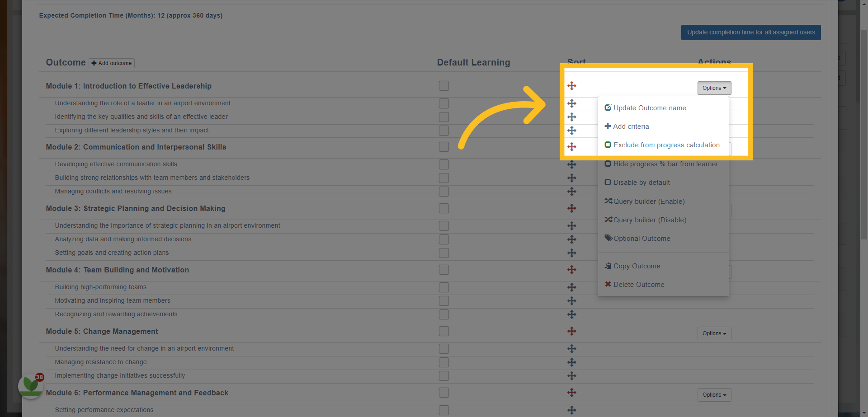Open the Module 1 Options dropdown
The width and height of the screenshot is (868, 417).
[x=714, y=88]
